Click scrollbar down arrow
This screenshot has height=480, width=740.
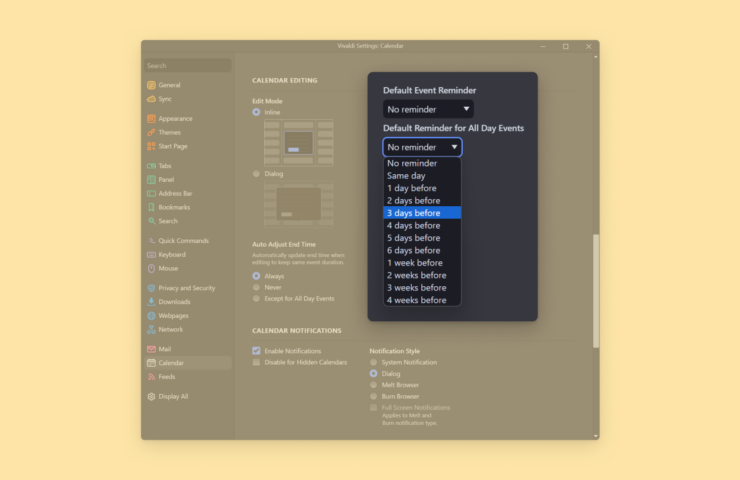click(596, 436)
